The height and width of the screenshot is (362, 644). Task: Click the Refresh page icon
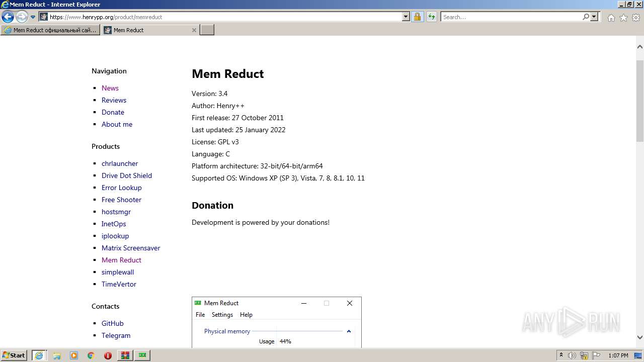431,17
